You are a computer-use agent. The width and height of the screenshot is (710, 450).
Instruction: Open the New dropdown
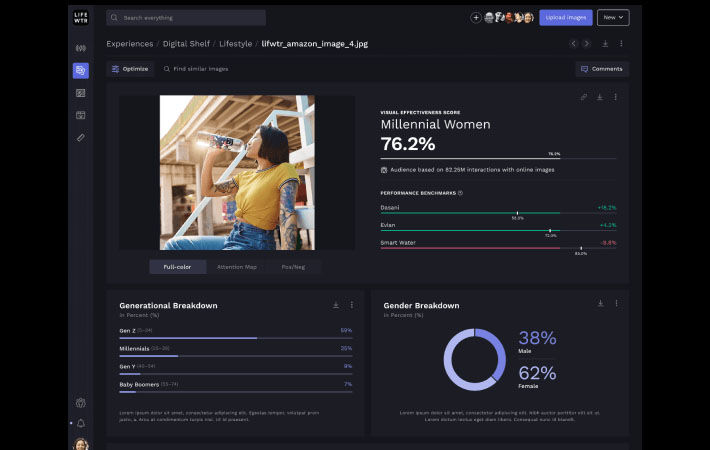click(x=613, y=18)
